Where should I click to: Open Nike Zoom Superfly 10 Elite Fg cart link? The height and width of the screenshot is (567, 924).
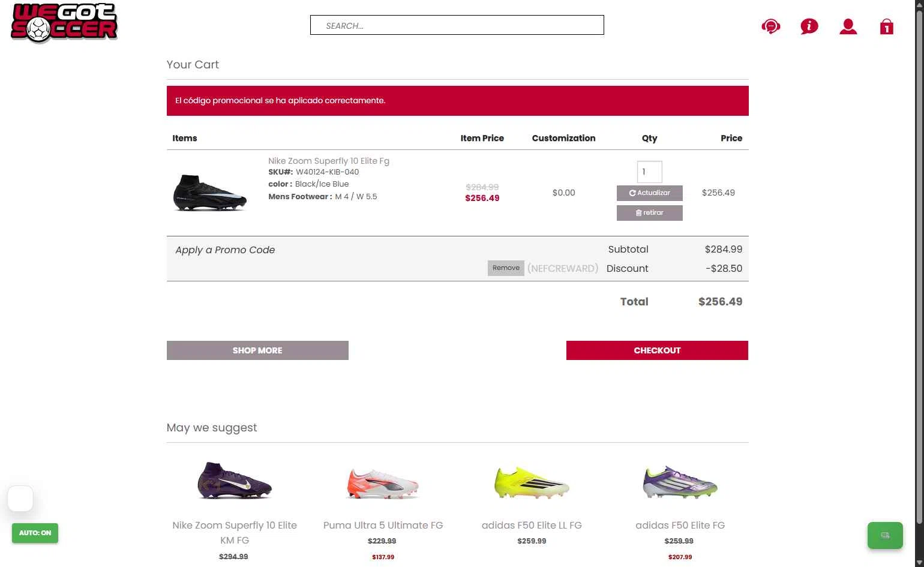coord(329,161)
